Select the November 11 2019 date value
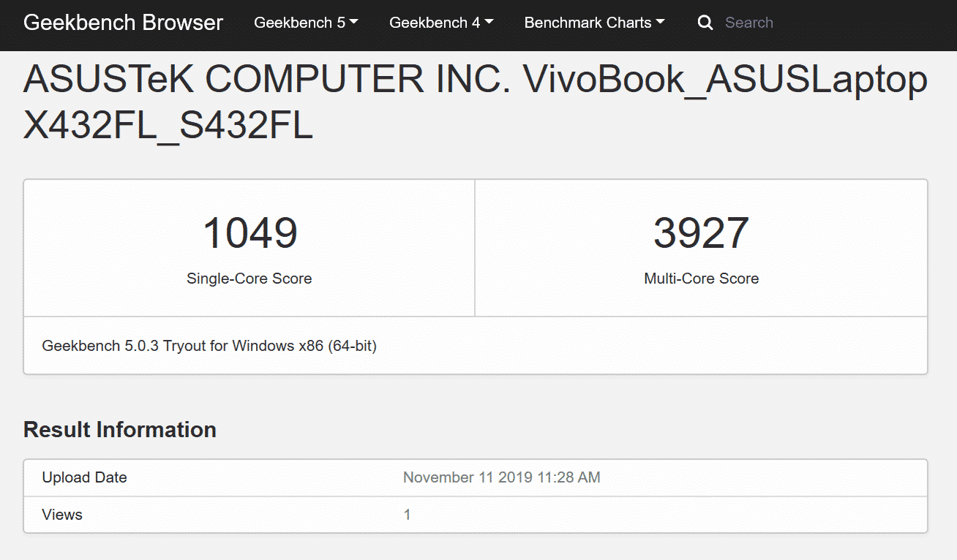This screenshot has width=957, height=560. (501, 478)
